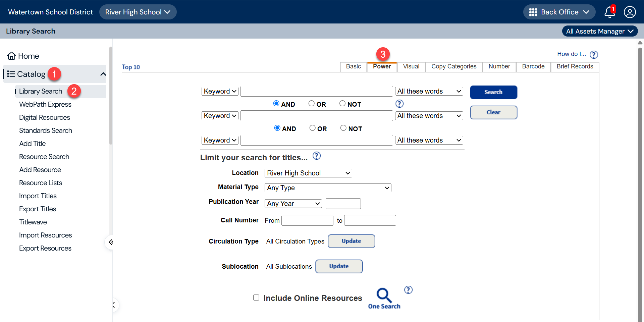Viewport: 644px width, 322px height.
Task: Open the account profile icon
Action: [630, 12]
